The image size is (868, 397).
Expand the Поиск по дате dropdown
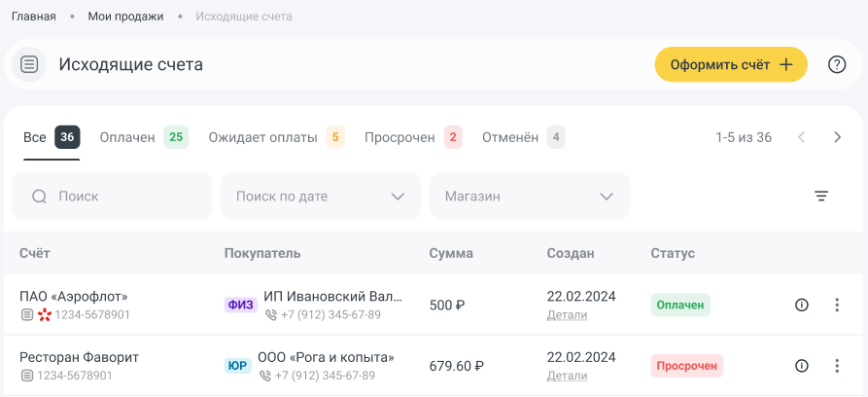click(x=321, y=197)
